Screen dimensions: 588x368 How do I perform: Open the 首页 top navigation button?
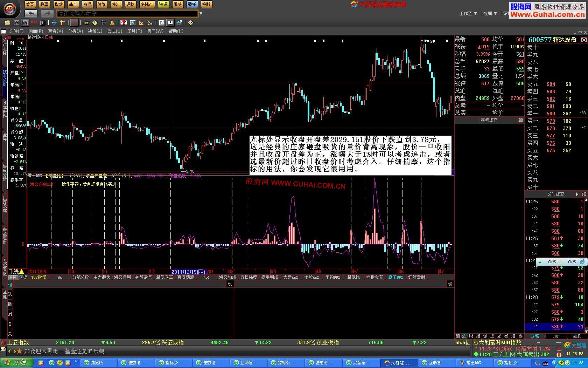(x=30, y=4)
